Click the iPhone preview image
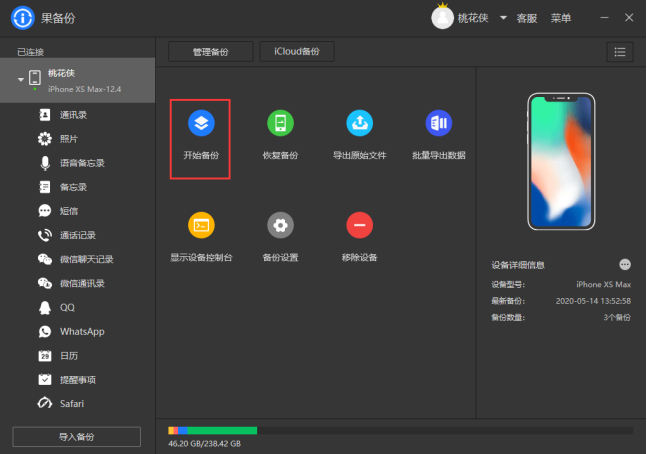This screenshot has width=647, height=454. click(x=561, y=161)
